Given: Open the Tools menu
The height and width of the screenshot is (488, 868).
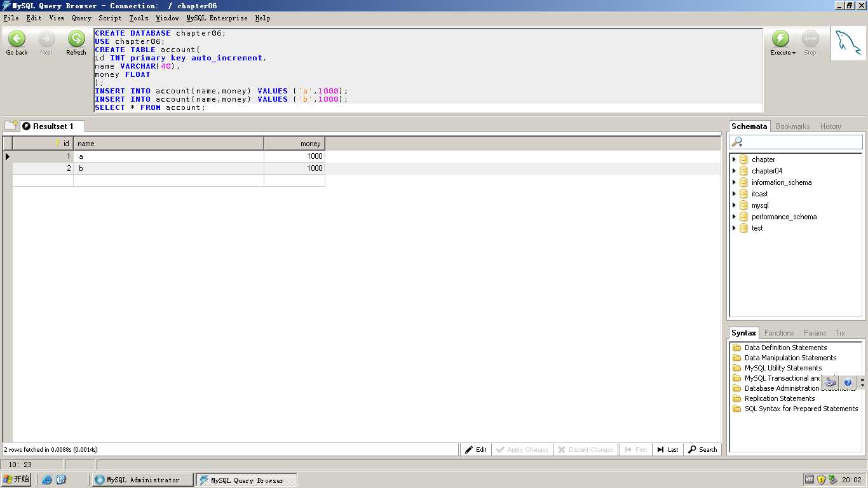Looking at the screenshot, I should coord(139,18).
